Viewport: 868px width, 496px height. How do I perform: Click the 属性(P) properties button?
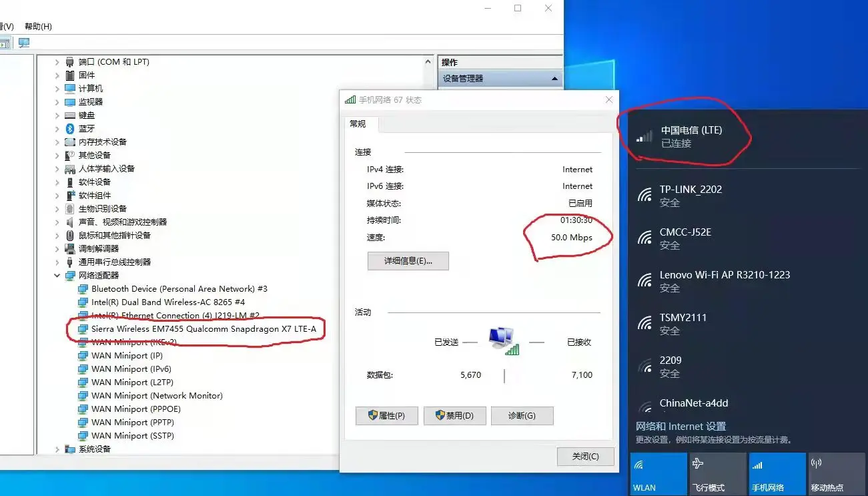point(387,416)
